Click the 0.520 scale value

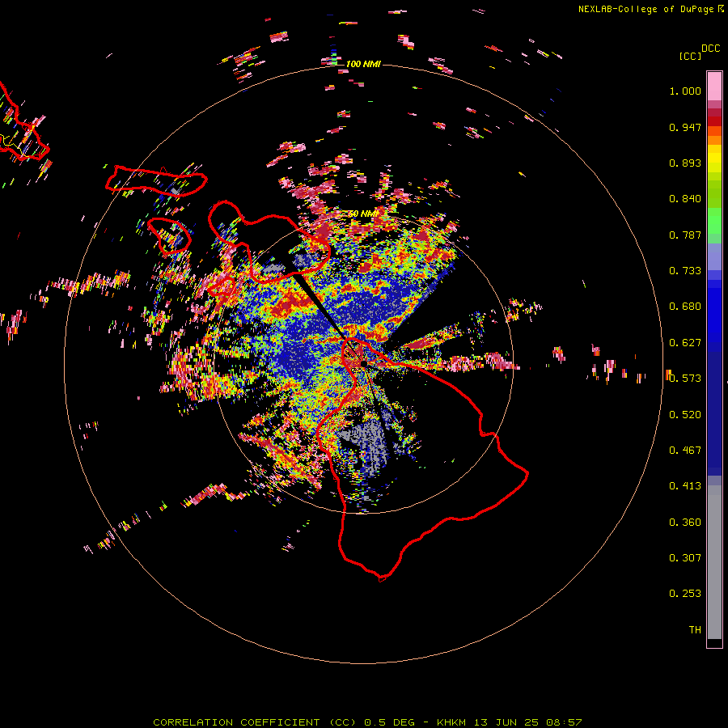[x=685, y=415]
